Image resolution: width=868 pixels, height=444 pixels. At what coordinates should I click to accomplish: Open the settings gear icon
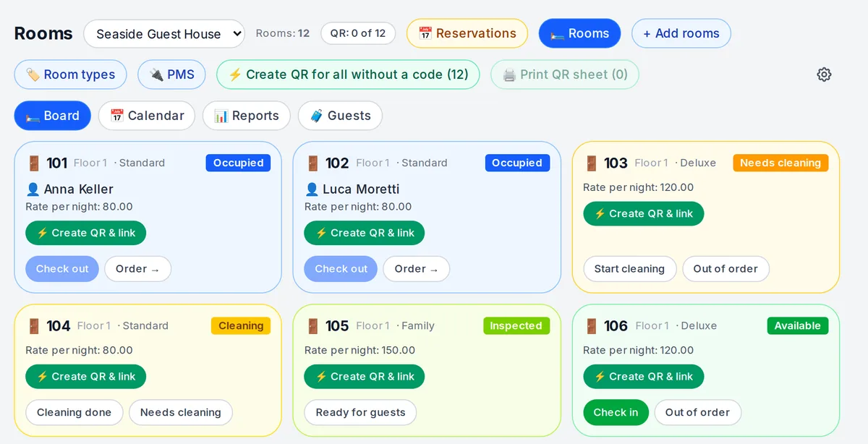tap(824, 74)
